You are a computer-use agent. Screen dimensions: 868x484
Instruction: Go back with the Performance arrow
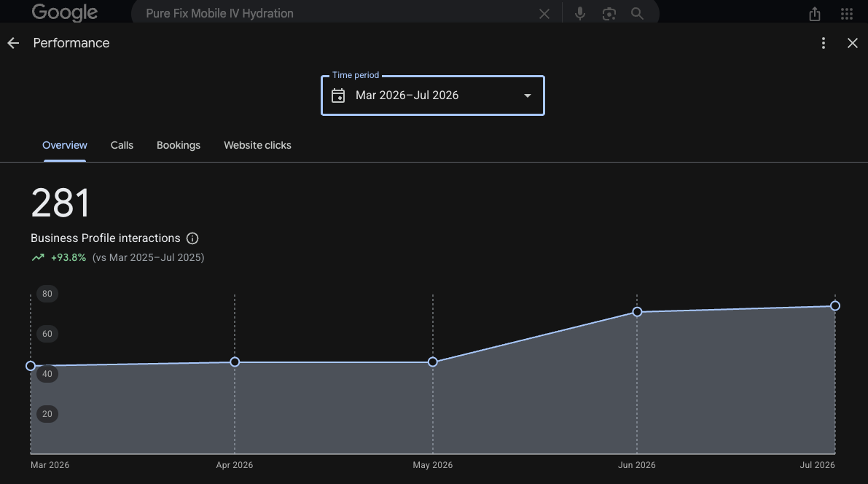13,43
